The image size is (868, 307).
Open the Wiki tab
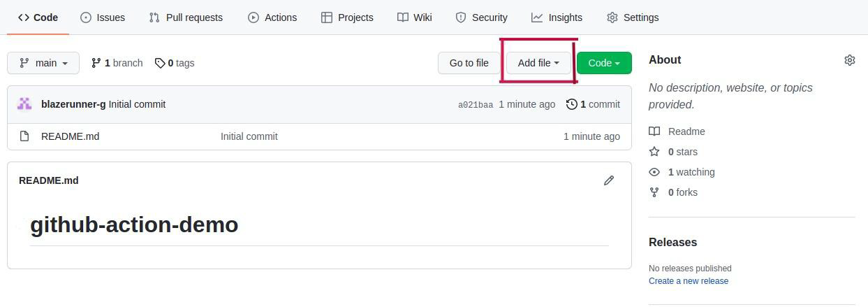click(x=415, y=17)
